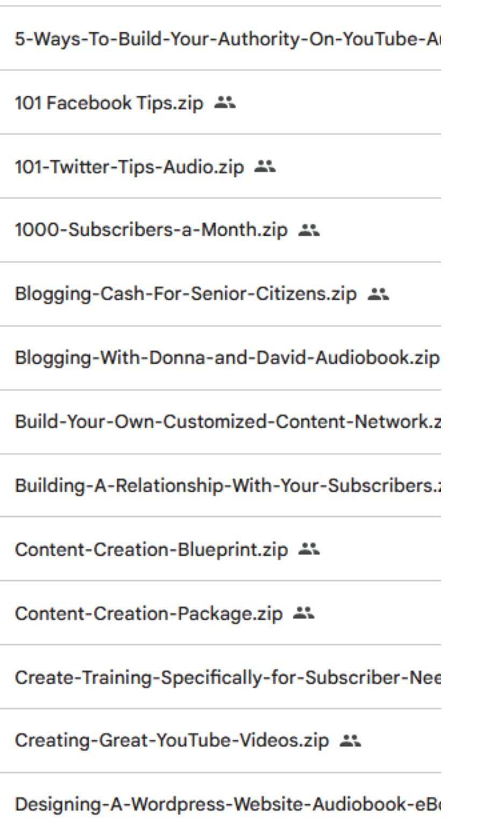Click shared icon next to 101-Twitter-Tips-Audio.zip
Image resolution: width=504 pixels, height=831 pixels.
coord(265,167)
